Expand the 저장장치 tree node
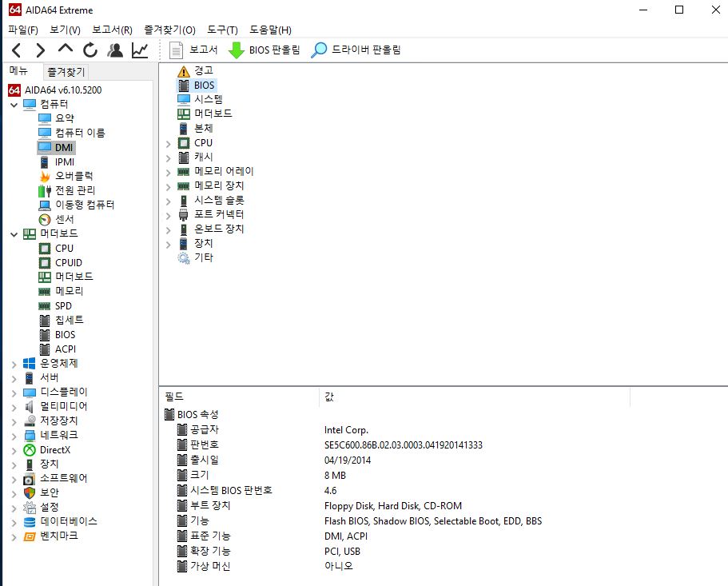 14,421
